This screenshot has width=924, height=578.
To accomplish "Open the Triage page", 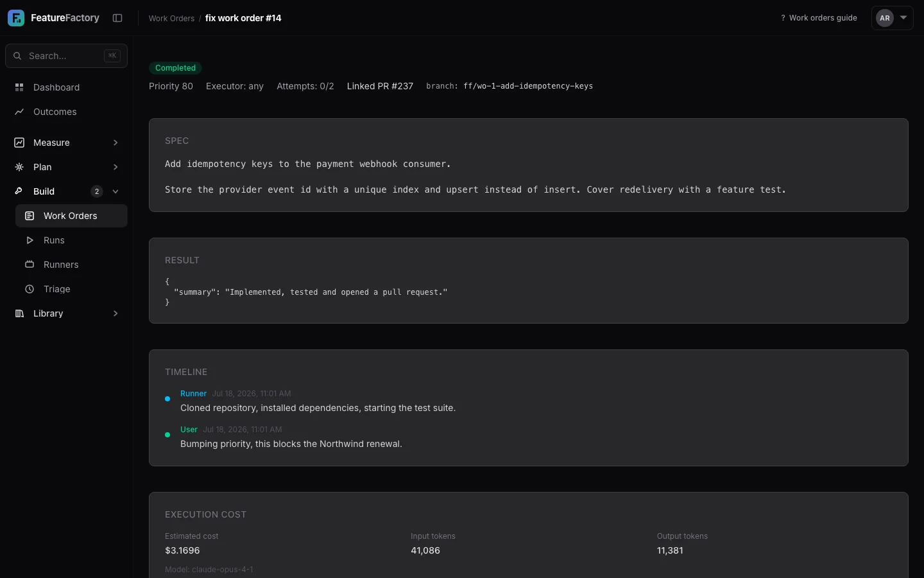I will pyautogui.click(x=71, y=289).
